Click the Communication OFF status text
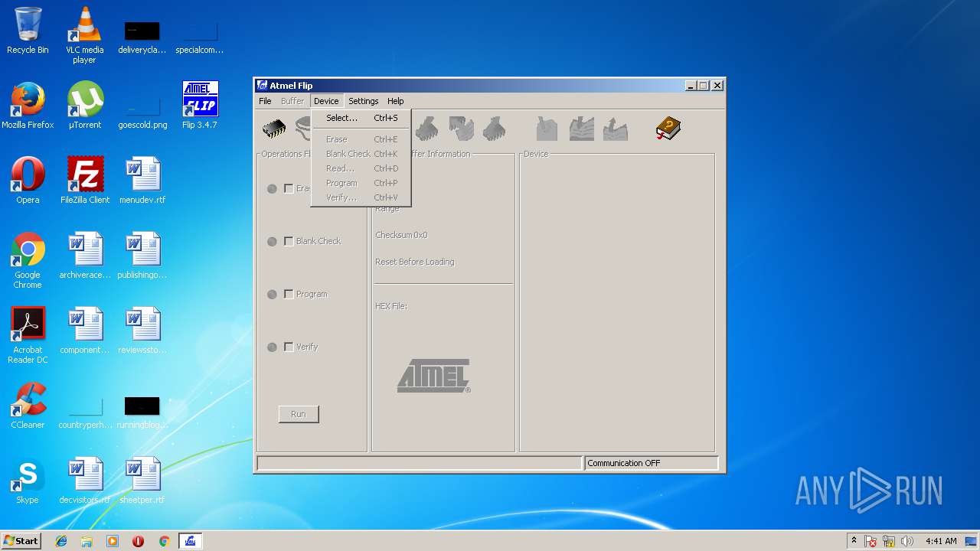The width and height of the screenshot is (980, 551). click(624, 463)
